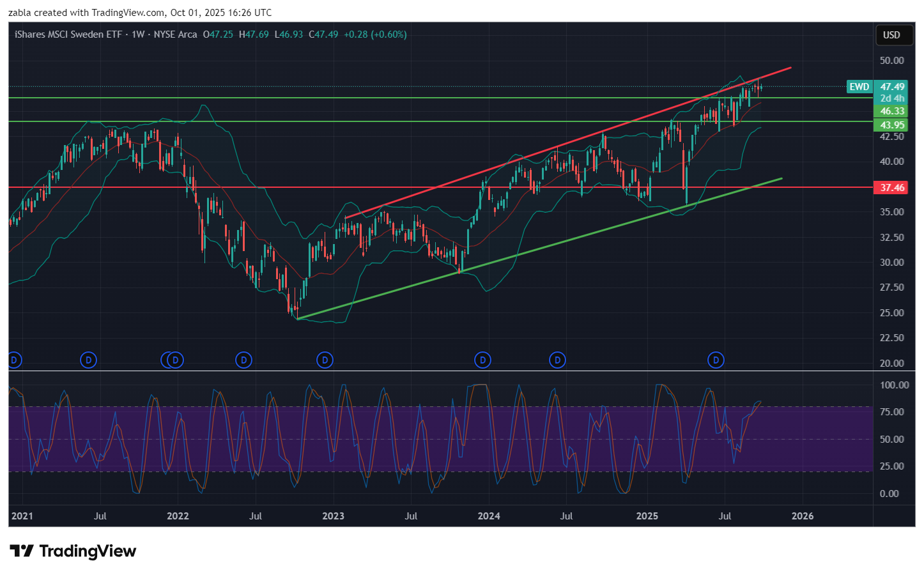Image resolution: width=924 pixels, height=575 pixels.
Task: Click the dividend marker just before Jul 2021
Action: (x=88, y=360)
